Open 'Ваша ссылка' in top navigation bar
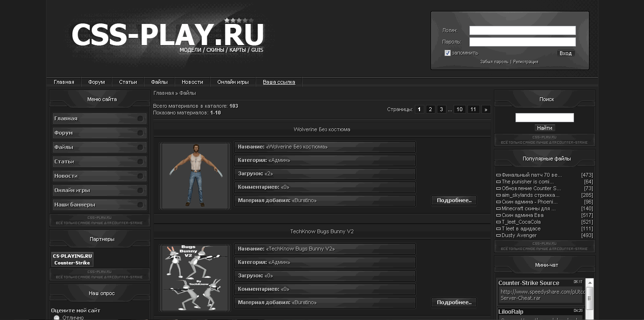This screenshot has width=644, height=320. (x=279, y=82)
